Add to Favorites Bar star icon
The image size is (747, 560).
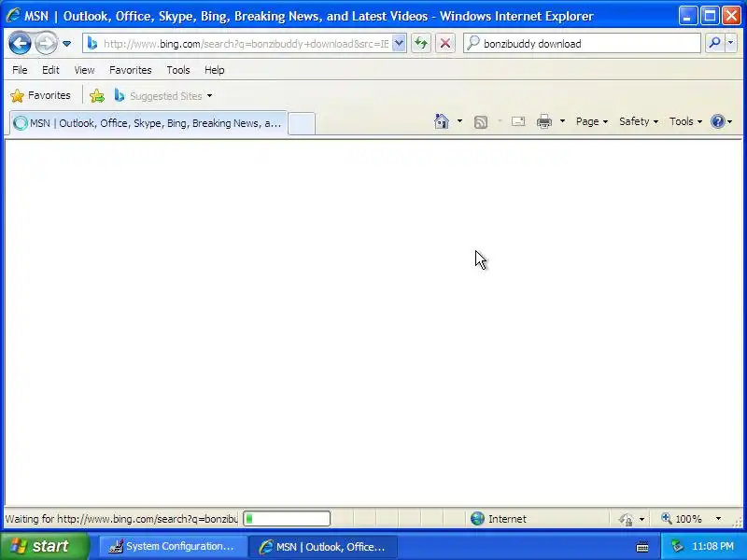pos(97,96)
